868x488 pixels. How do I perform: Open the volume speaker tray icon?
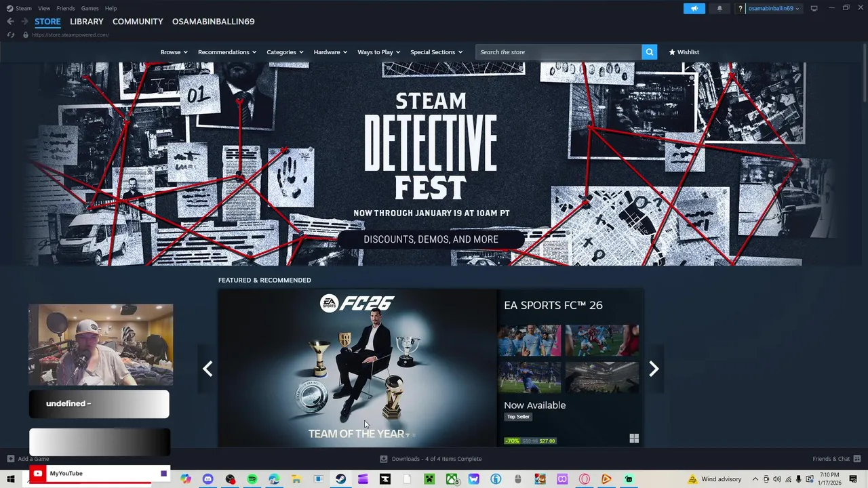(x=777, y=479)
